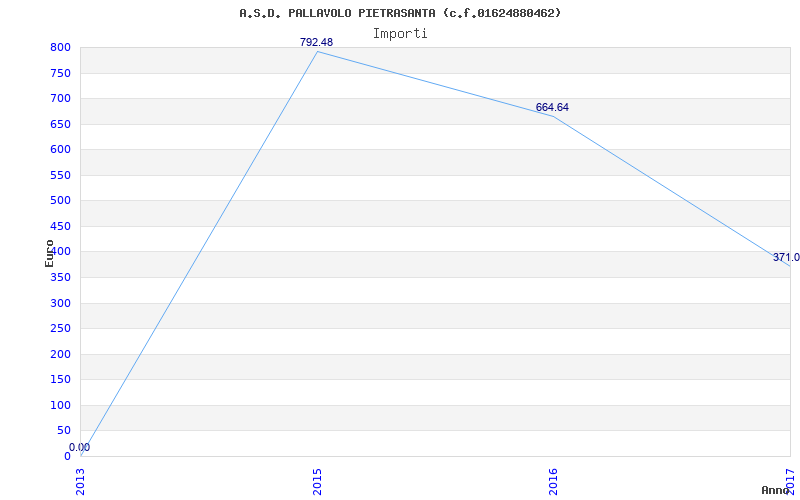Click the 750 y-axis tick label
The image size is (800, 500).
60,73
